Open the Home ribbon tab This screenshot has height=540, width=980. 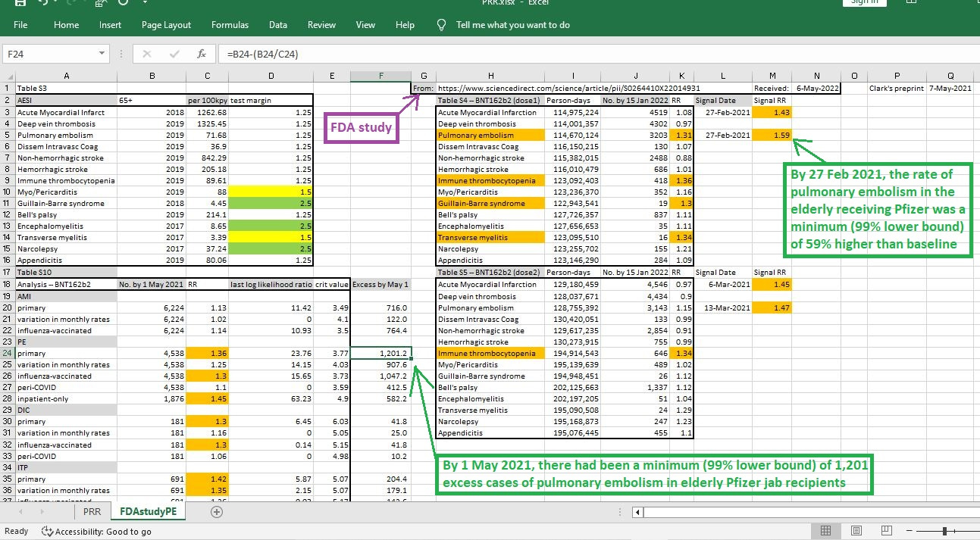66,25
